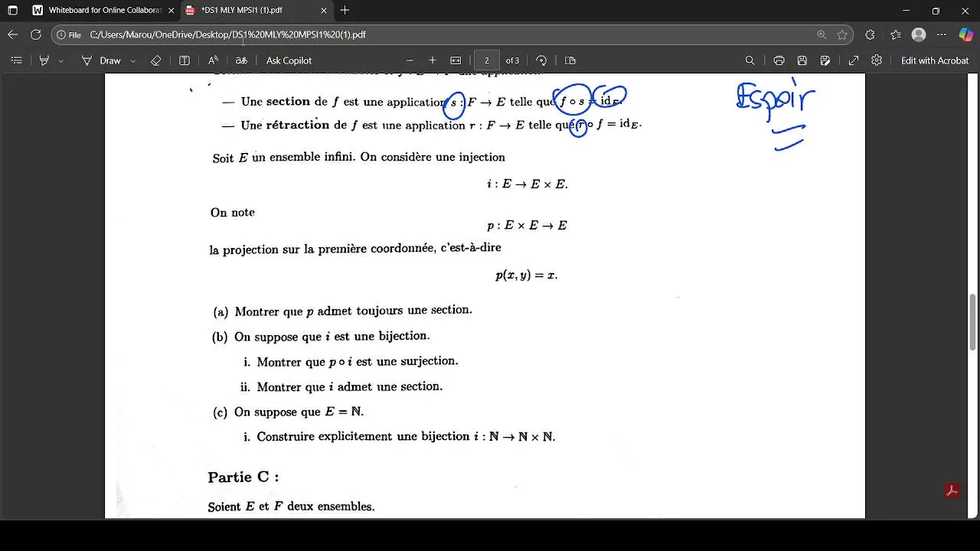
Task: Click the heading 'Partie C :'
Action: point(243,477)
